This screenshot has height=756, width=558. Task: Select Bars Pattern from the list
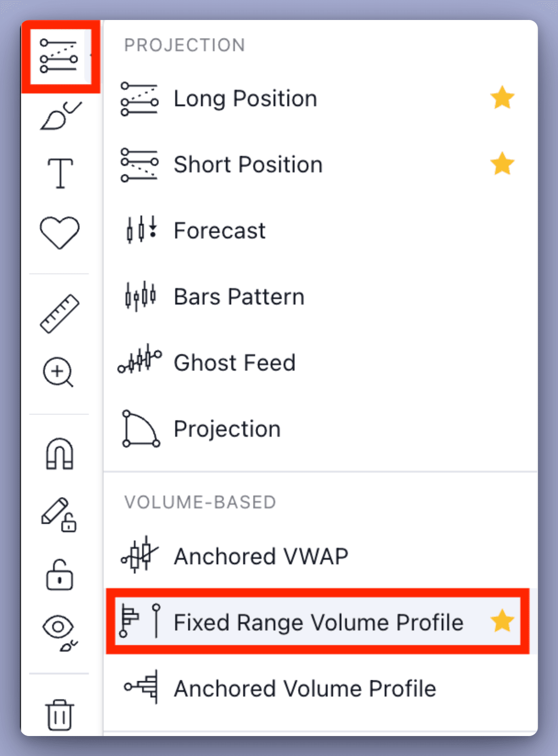click(x=239, y=296)
